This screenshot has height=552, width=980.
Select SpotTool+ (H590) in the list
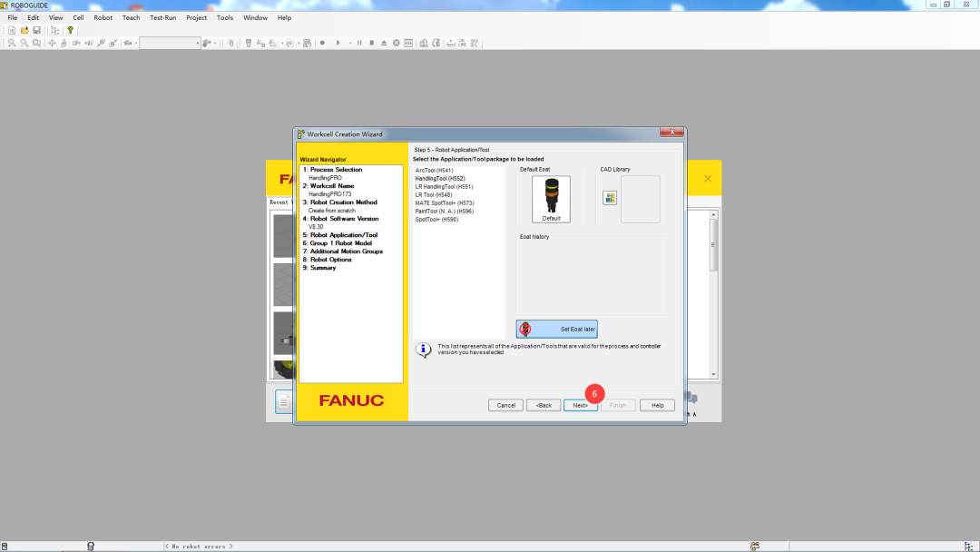point(436,220)
